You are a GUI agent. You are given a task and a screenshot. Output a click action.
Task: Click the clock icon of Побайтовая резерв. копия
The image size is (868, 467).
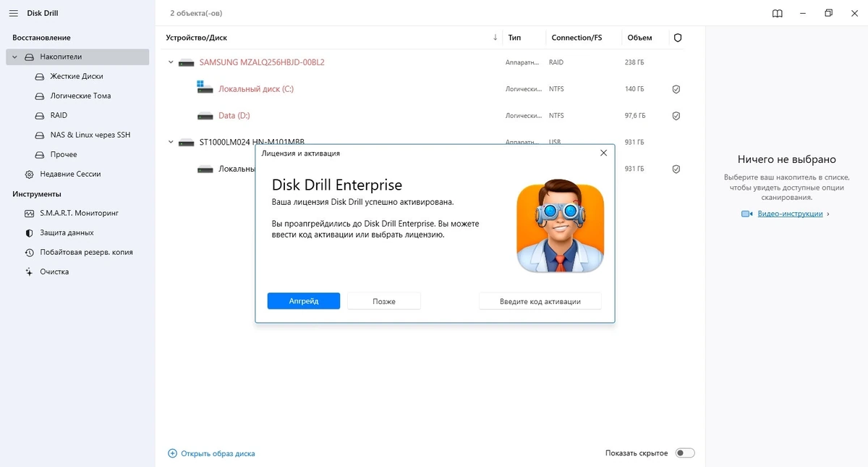(x=29, y=252)
